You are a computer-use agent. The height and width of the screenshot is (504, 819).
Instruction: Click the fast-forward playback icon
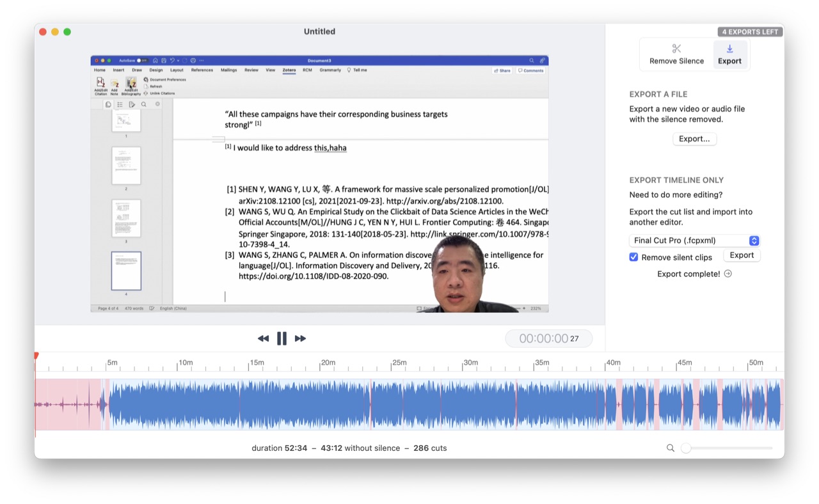[300, 338]
